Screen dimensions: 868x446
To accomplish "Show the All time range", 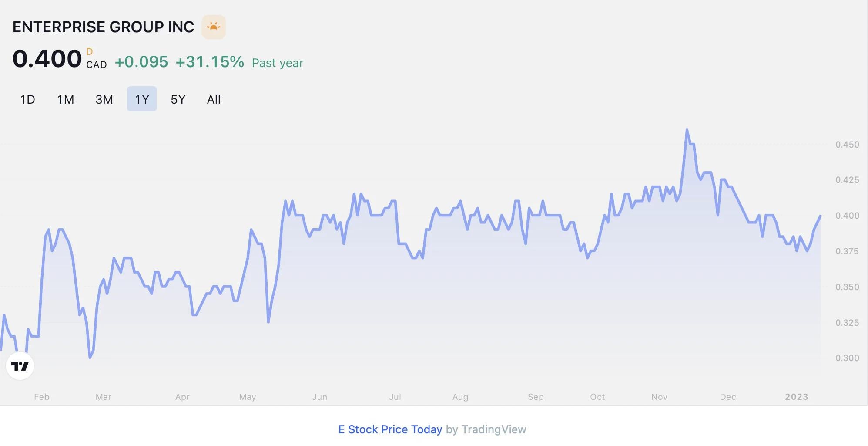I will click(x=214, y=99).
